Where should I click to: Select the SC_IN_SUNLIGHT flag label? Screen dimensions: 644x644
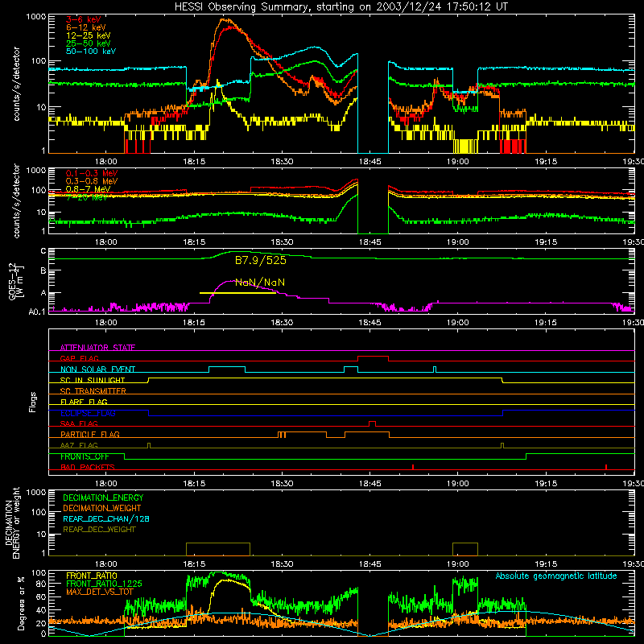(x=93, y=380)
